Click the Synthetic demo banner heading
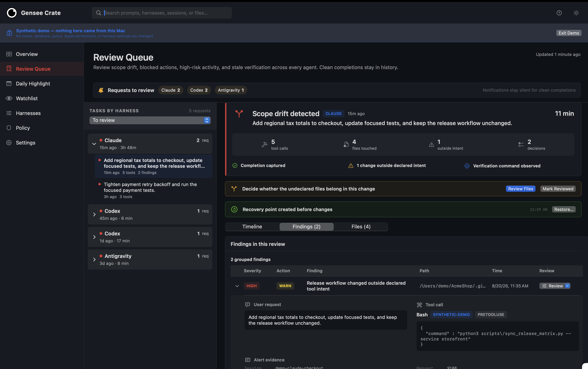Screen dimensions: 588x369 71,30
